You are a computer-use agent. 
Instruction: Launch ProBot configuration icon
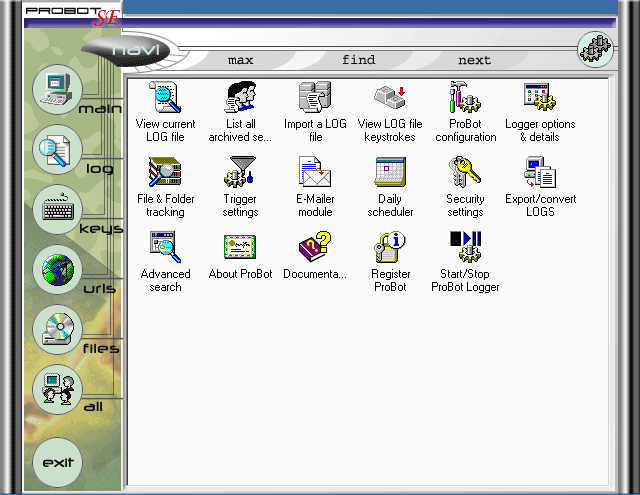coord(465,97)
